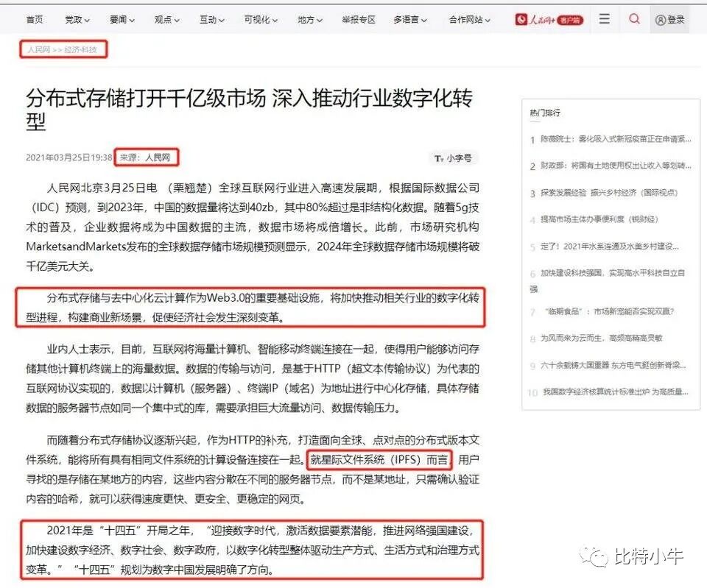This screenshot has height=588, width=707.
Task: Open the 举报专区 nav item
Action: [x=359, y=19]
